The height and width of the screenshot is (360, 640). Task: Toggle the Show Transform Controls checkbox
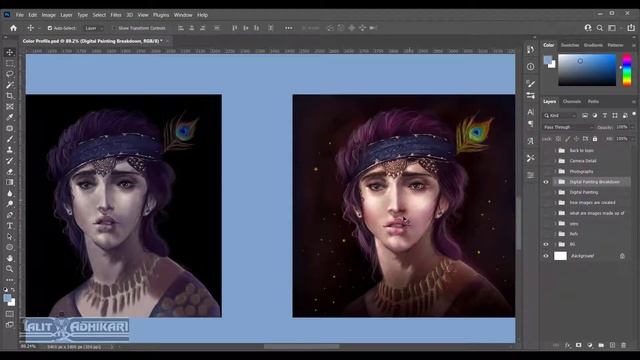point(114,28)
